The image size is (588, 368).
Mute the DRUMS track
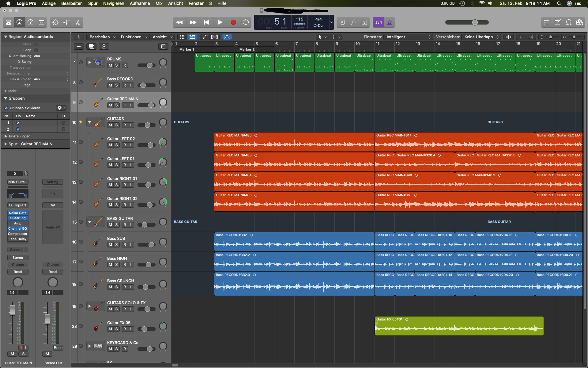[x=110, y=65]
